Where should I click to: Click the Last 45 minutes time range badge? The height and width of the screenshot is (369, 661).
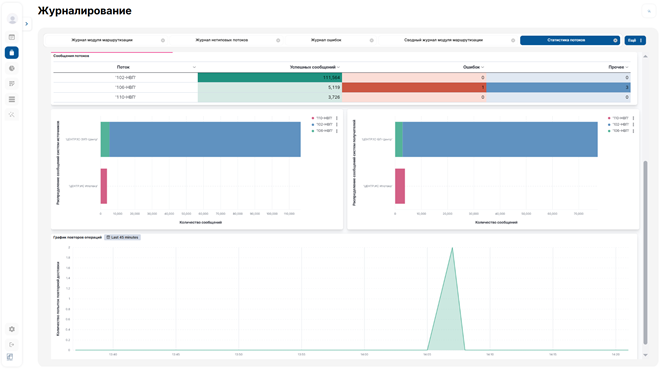pos(122,237)
